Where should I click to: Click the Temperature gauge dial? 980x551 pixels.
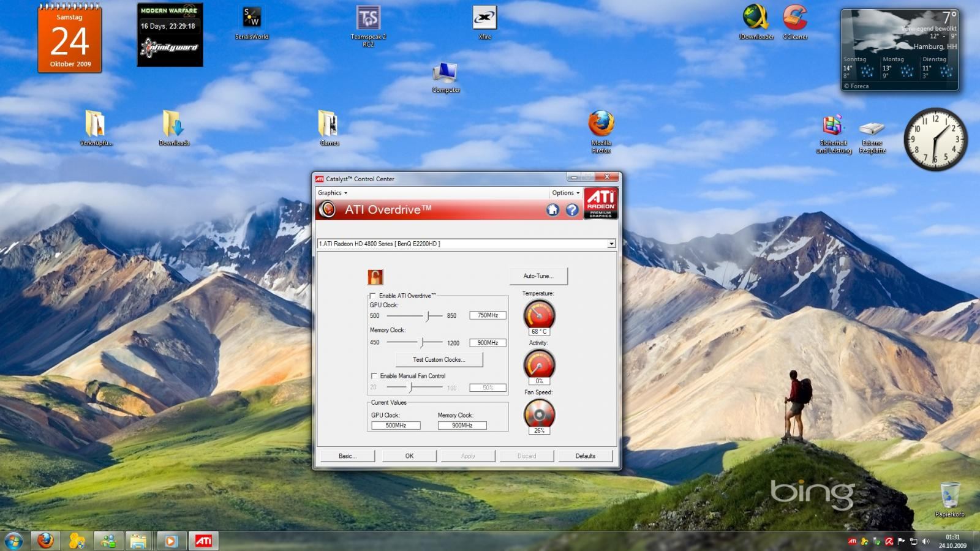pos(539,315)
